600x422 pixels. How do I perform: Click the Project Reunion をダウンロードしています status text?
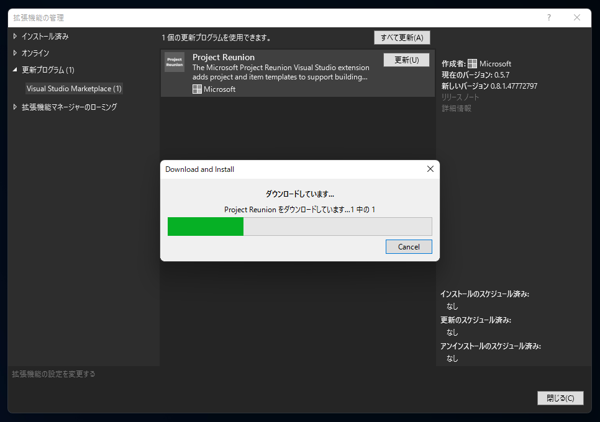pos(300,210)
